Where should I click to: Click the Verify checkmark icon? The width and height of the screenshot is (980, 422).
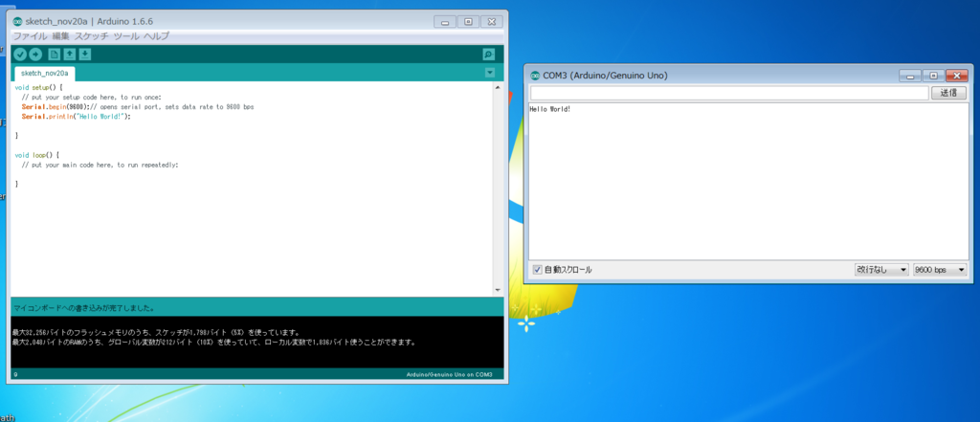[21, 55]
